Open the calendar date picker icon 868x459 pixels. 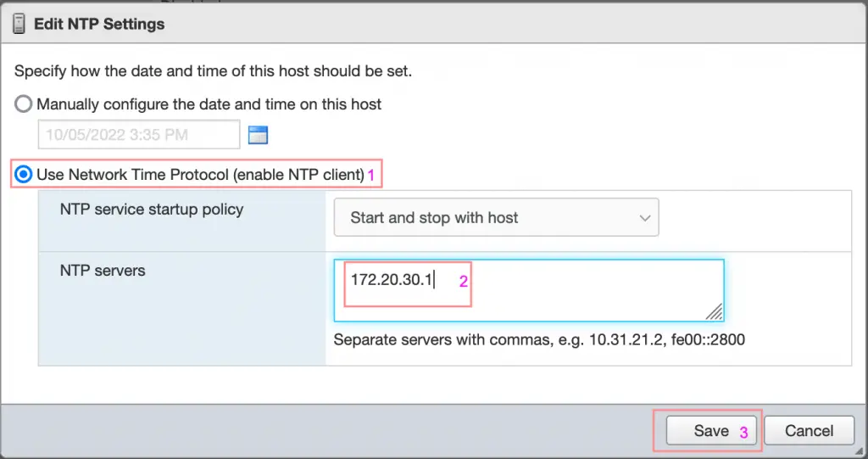tap(258, 135)
